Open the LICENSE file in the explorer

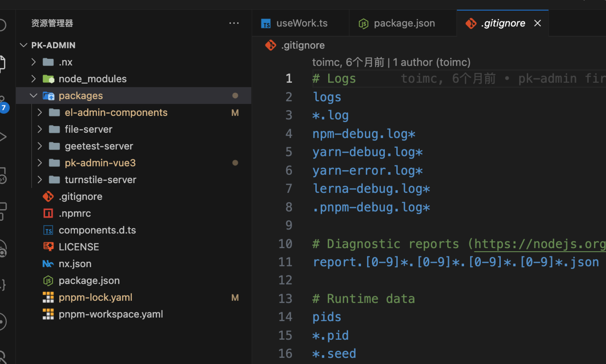(78, 247)
